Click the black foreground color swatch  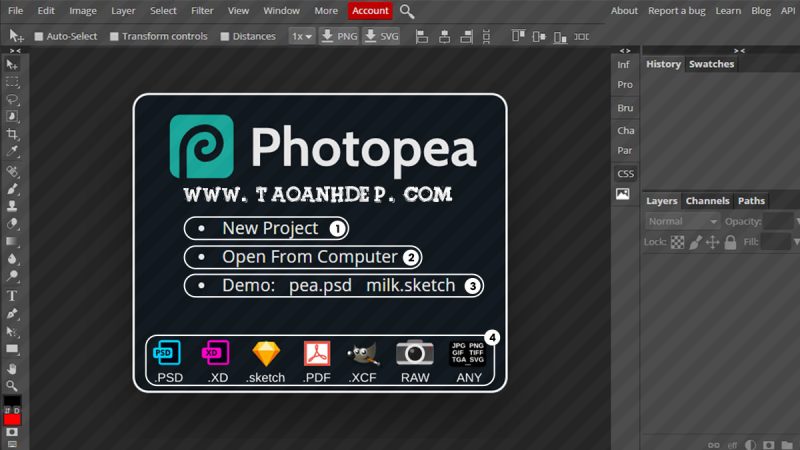click(x=12, y=401)
